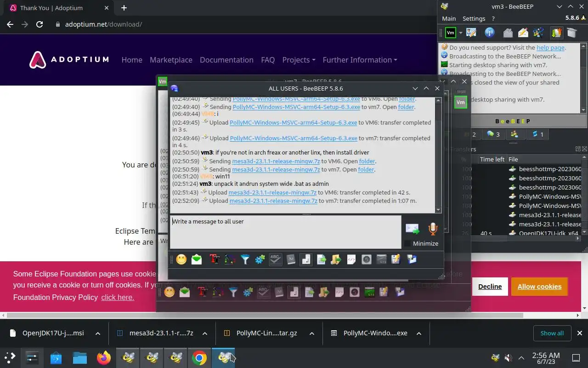The width and height of the screenshot is (588, 368).
Task: Toggle the file transfers panel icon in vm3 toolbar
Action: click(x=556, y=33)
